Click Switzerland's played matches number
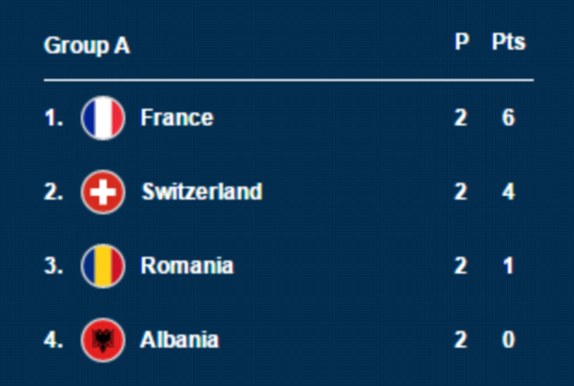Image resolution: width=574 pixels, height=386 pixels. 461,192
